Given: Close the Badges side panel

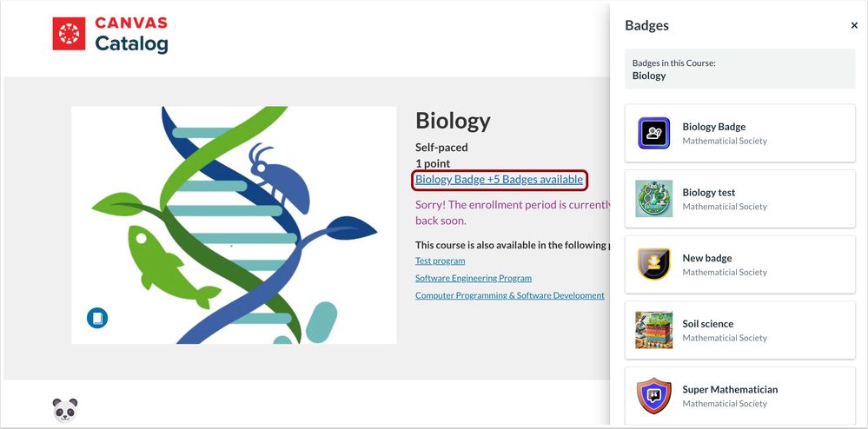Looking at the screenshot, I should coord(854,26).
